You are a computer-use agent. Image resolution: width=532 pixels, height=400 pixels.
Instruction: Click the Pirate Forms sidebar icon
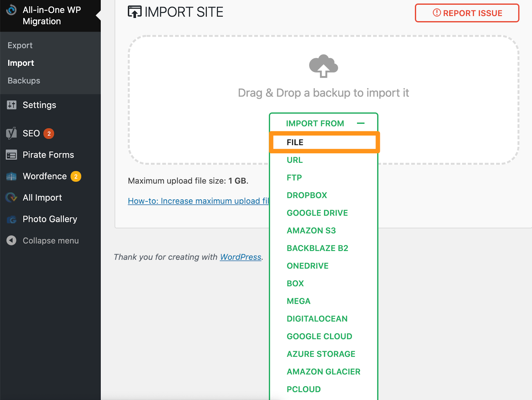click(11, 154)
